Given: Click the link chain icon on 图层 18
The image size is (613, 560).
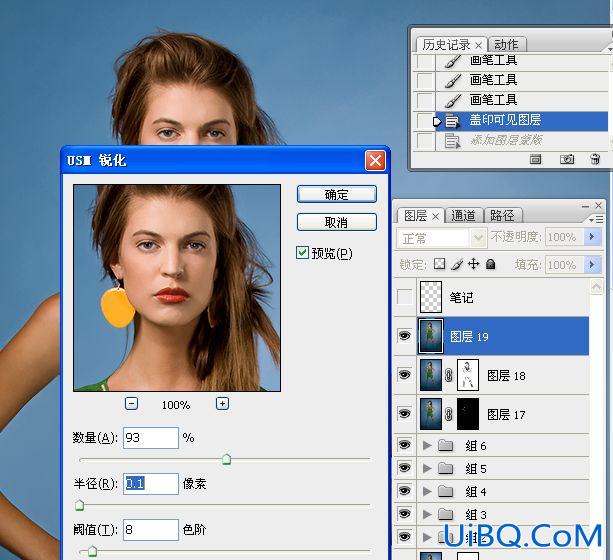Looking at the screenshot, I should pyautogui.click(x=449, y=375).
